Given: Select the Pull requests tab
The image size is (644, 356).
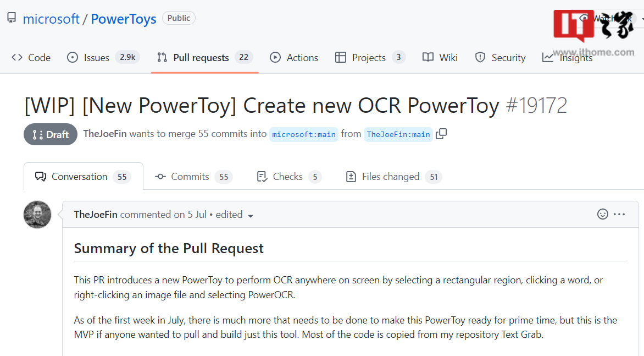Looking at the screenshot, I should click(x=204, y=58).
